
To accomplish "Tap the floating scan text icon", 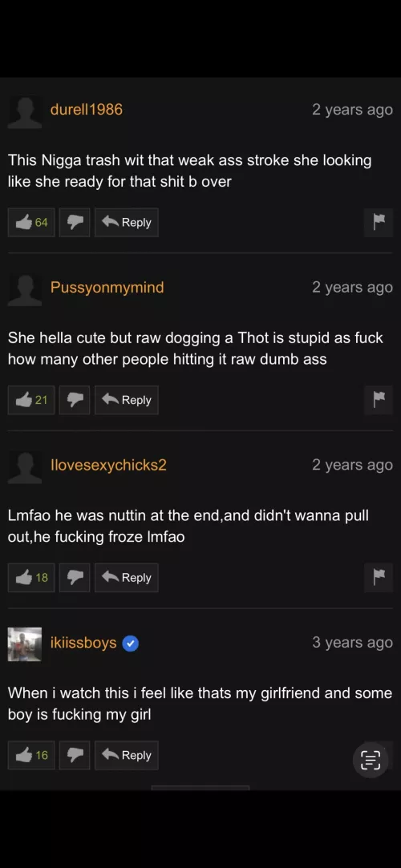I will (371, 760).
